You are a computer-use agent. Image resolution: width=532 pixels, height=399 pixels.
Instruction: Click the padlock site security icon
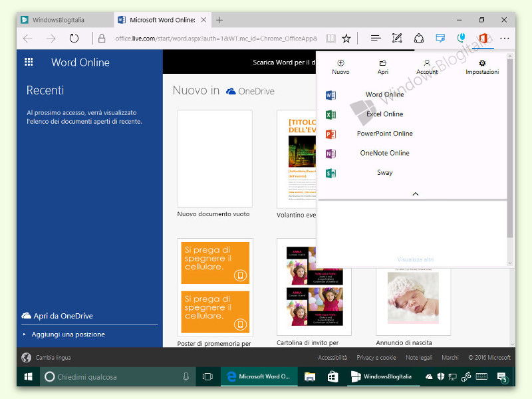coord(102,39)
